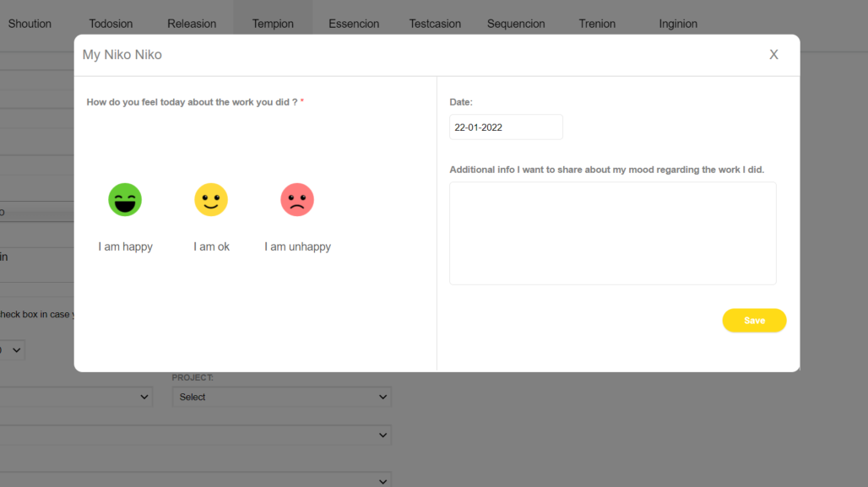Go to the Releasion tab
This screenshot has height=487, width=868.
click(x=192, y=24)
